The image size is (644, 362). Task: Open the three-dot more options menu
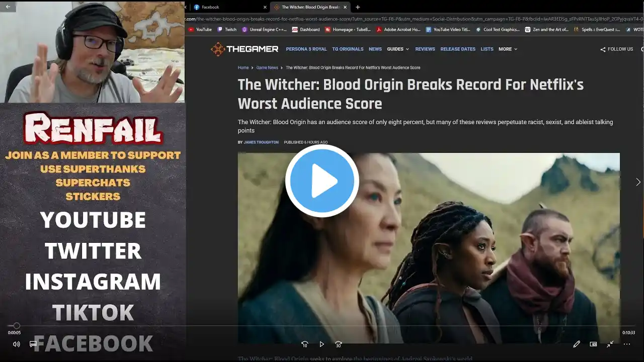(627, 344)
